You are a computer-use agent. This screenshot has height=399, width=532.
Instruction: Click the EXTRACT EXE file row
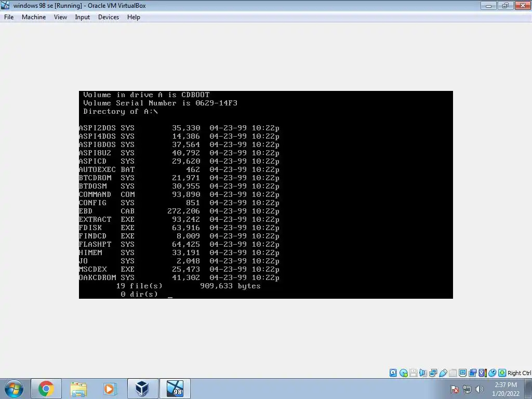[x=179, y=220]
